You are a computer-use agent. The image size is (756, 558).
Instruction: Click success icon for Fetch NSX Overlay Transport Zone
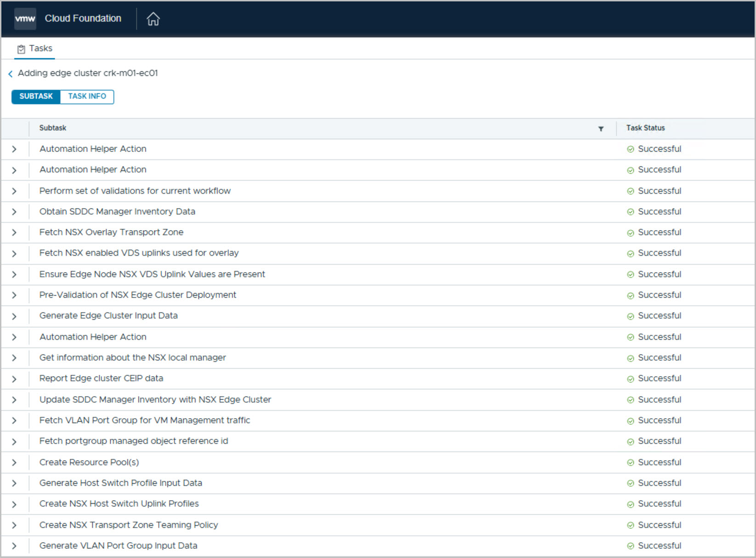tap(631, 233)
